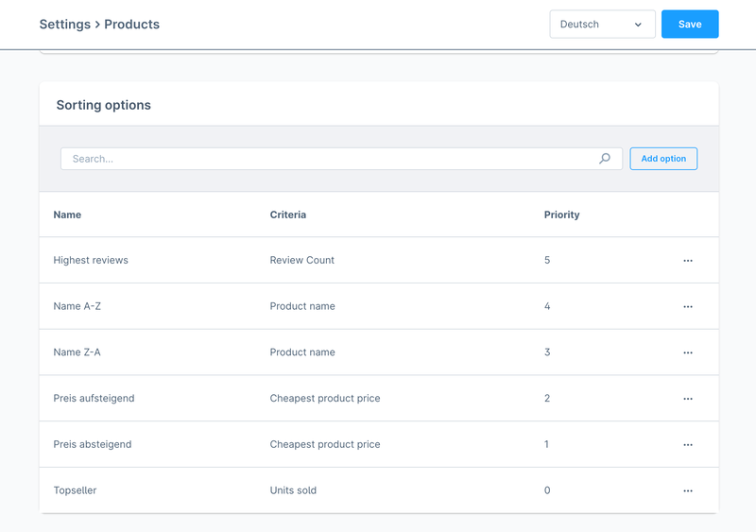
Task: Click the Priority column header
Action: tap(561, 215)
